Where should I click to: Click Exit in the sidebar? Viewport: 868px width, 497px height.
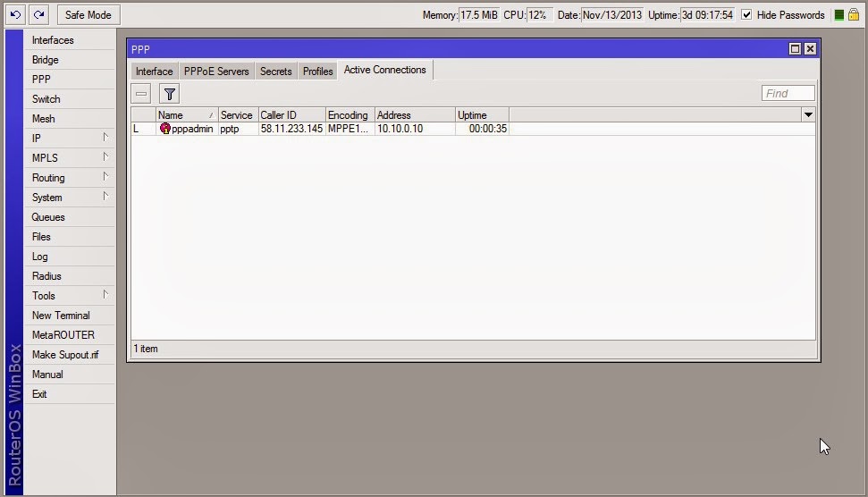click(x=70, y=394)
